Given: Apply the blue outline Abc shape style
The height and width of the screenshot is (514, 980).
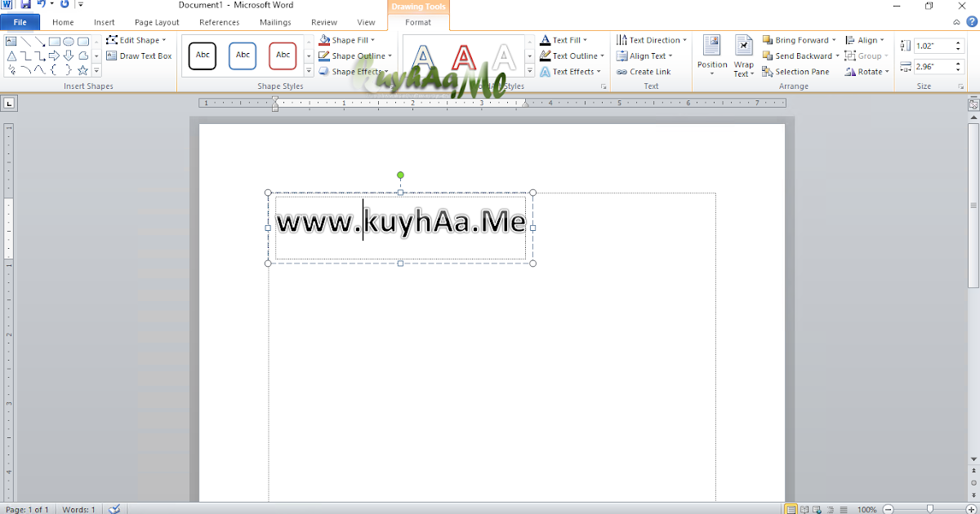Looking at the screenshot, I should click(243, 55).
